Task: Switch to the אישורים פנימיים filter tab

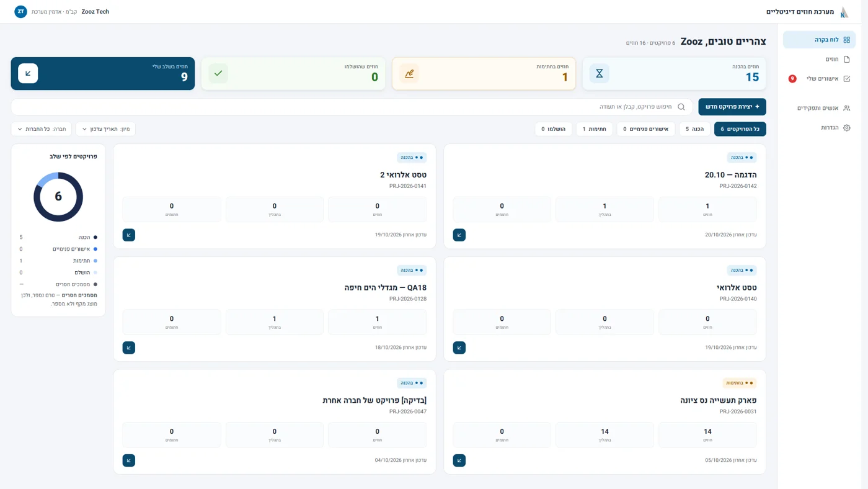Action: point(645,129)
